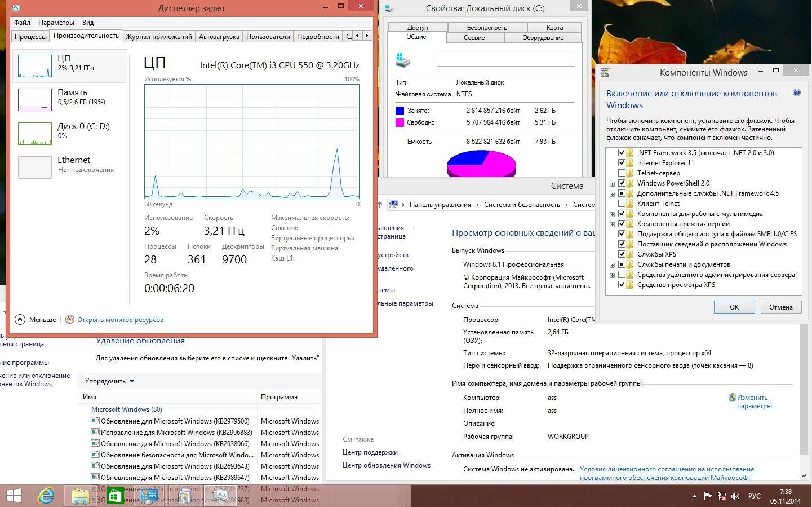Image resolution: width=812 pixels, height=507 pixels.
Task: Select the Ethernet performance entry
Action: tap(70, 167)
